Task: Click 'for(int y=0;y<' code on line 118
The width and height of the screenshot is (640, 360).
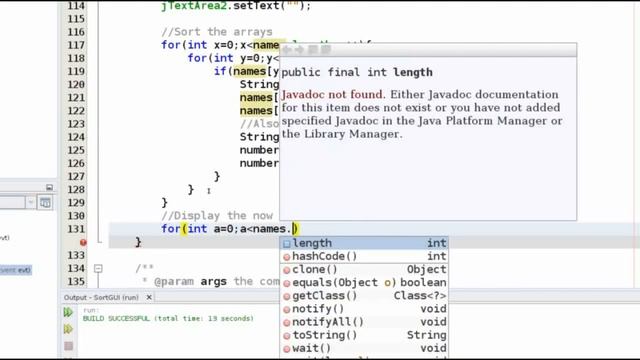Action: (x=233, y=58)
